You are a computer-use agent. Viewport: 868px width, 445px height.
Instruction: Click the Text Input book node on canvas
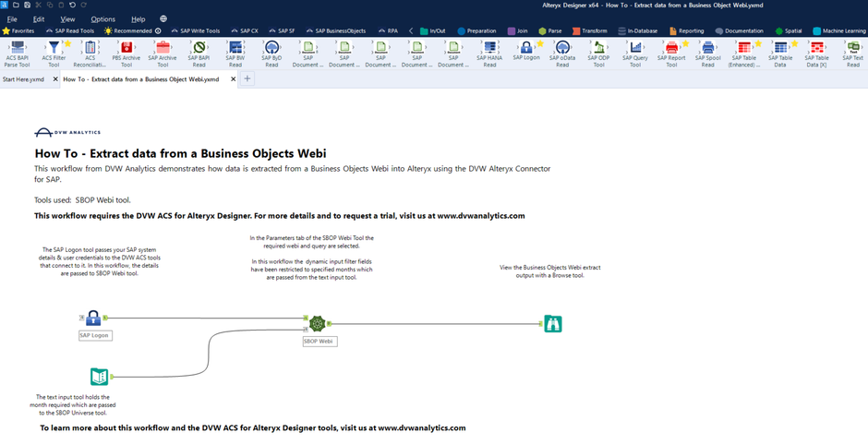[99, 377]
